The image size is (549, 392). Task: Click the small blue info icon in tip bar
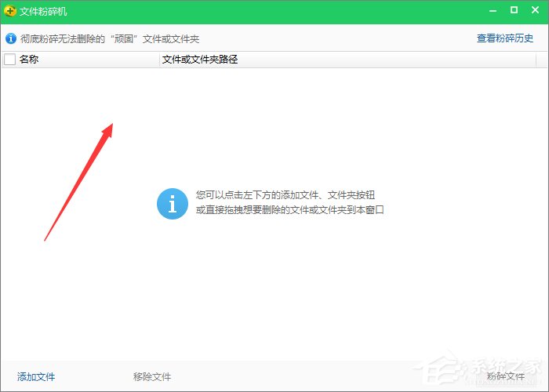(x=10, y=38)
